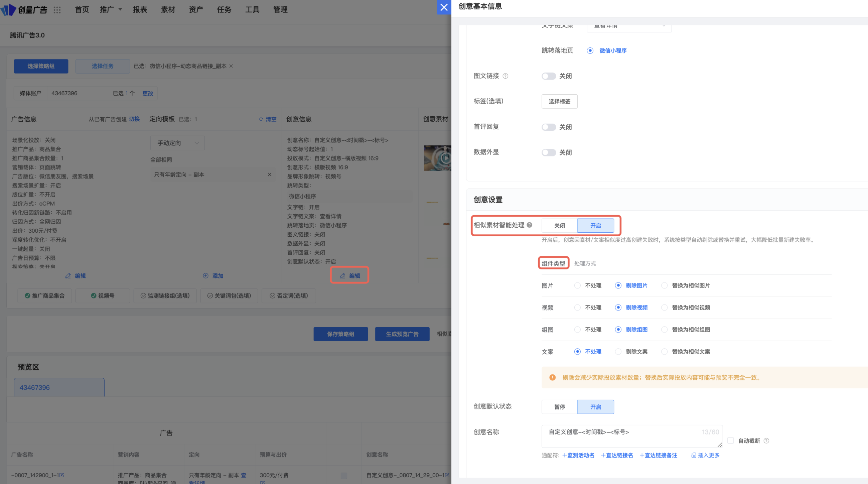This screenshot has height=484, width=868.
Task: Click the 保存策略组 button
Action: pos(341,334)
